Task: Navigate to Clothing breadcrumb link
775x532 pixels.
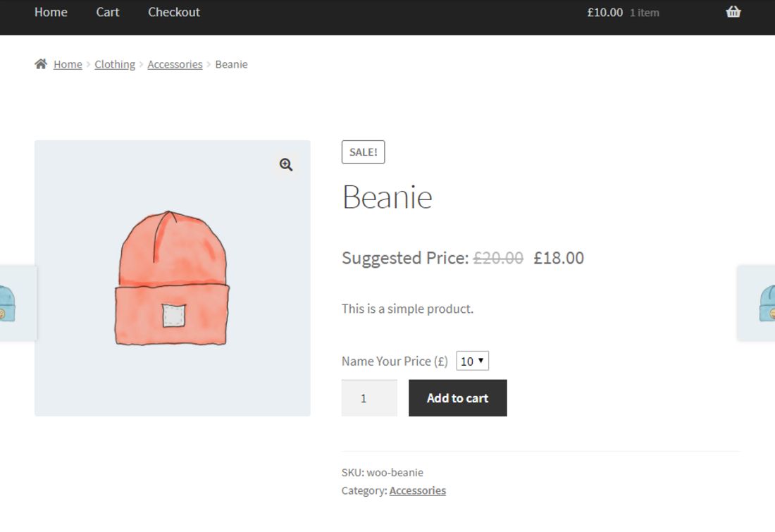Action: tap(115, 64)
